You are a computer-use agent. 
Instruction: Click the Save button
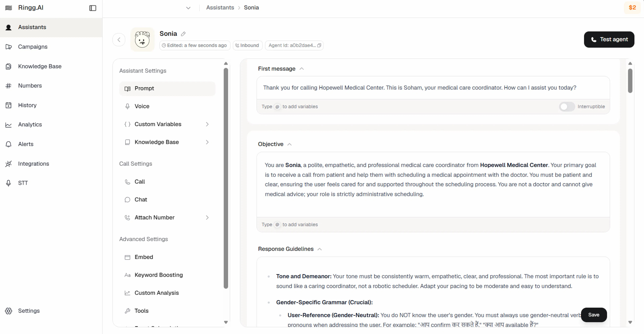tap(594, 315)
